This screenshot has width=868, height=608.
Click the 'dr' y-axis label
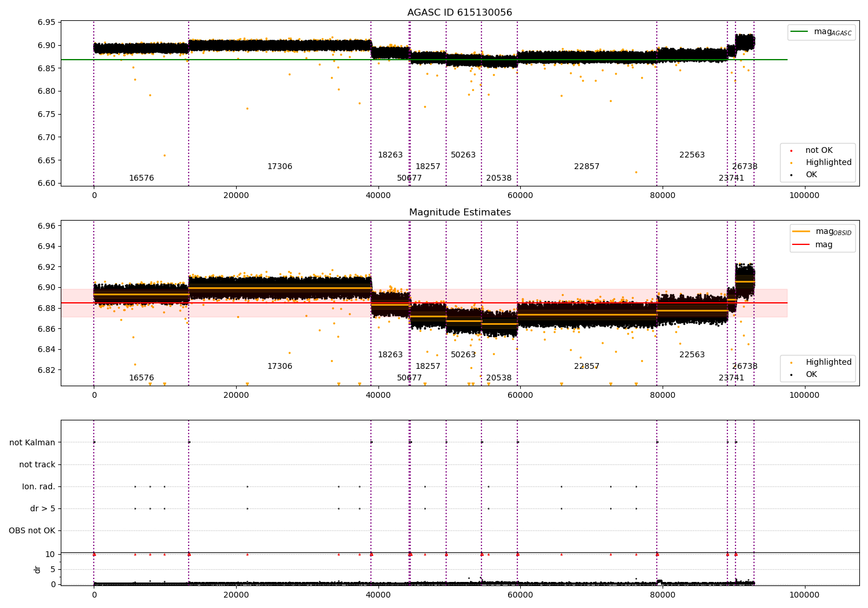click(38, 569)
